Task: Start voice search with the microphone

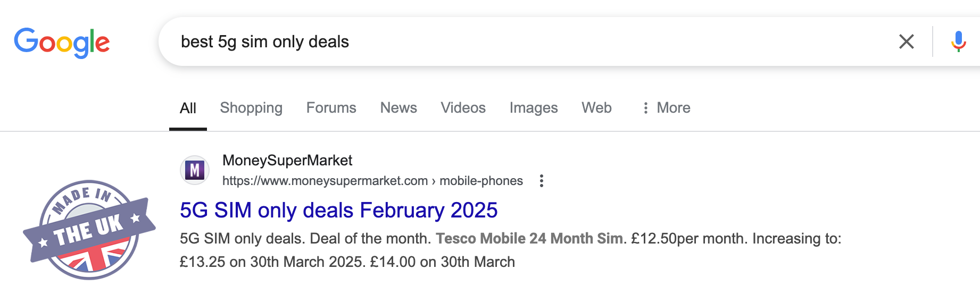Action: click(958, 41)
